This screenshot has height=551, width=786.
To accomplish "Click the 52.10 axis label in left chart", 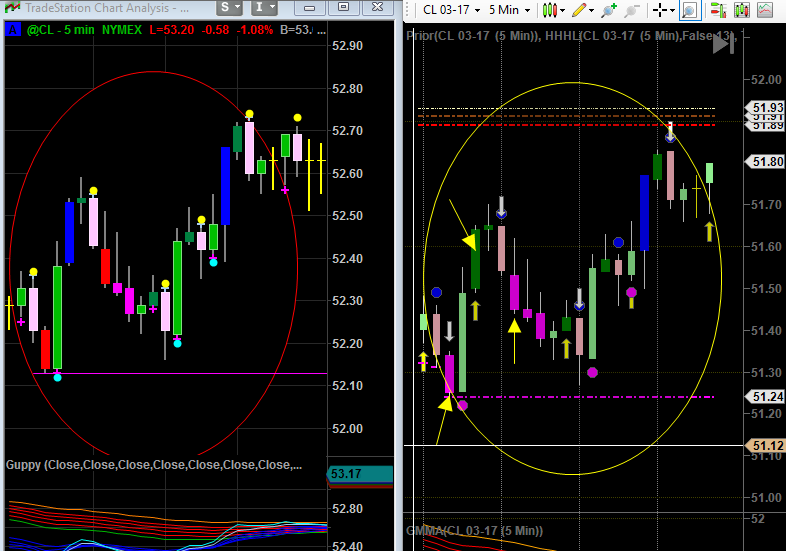I will 347,386.
